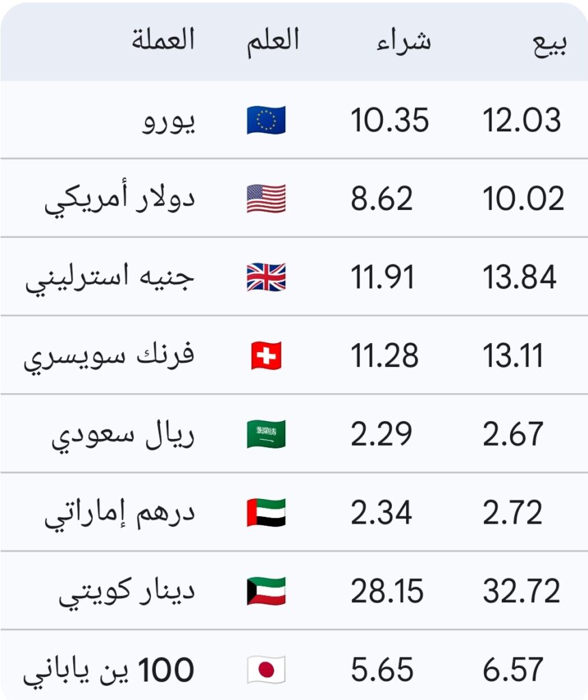Image resolution: width=588 pixels, height=700 pixels.
Task: Click Kuwaiti dinar sell price 32.72
Action: pyautogui.click(x=522, y=591)
